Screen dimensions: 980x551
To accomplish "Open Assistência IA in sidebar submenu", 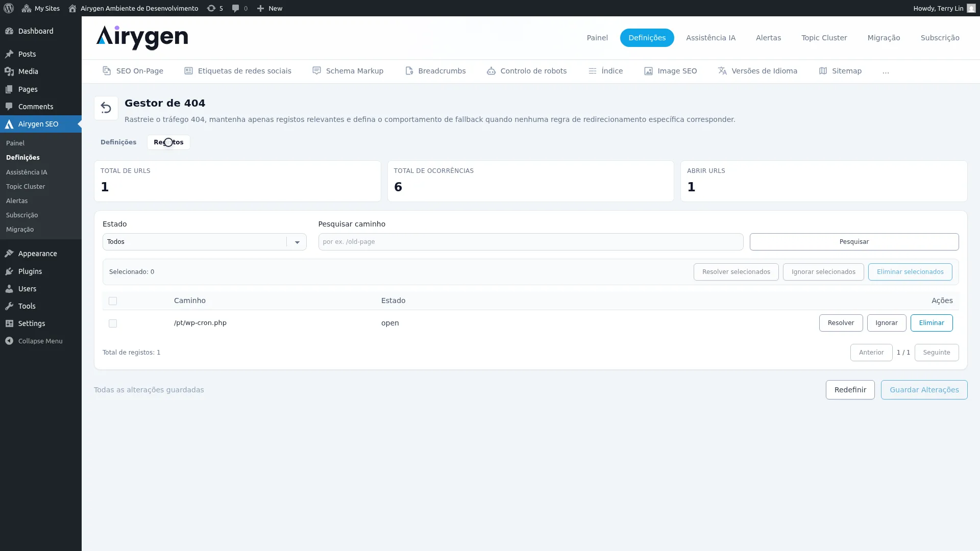I will point(27,172).
